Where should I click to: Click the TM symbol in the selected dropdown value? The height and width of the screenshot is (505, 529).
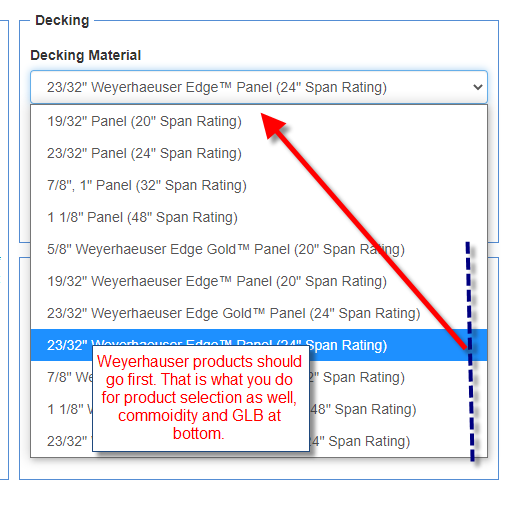[x=226, y=85]
